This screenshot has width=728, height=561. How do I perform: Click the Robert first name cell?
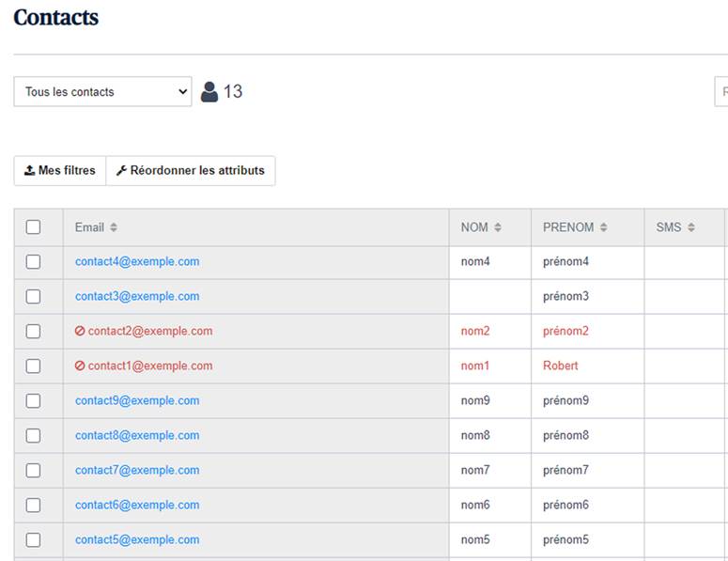coord(561,366)
